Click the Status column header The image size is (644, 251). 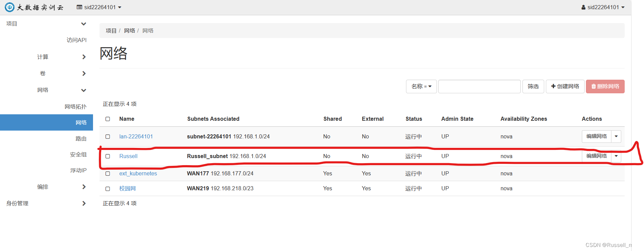point(413,119)
